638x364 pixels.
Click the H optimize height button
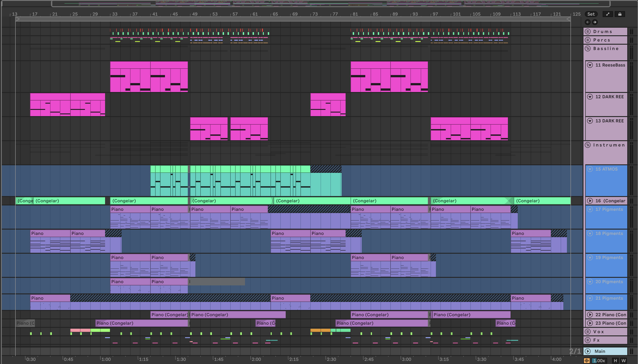615,361
